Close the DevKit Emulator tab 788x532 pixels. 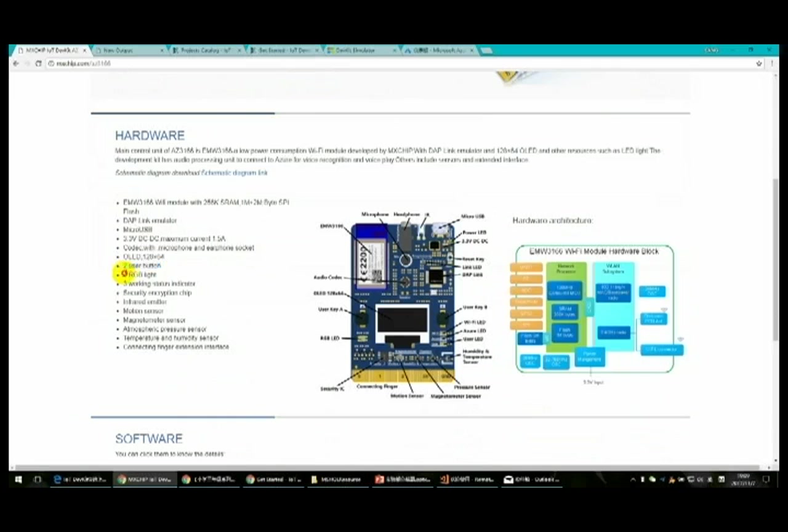[x=394, y=50]
